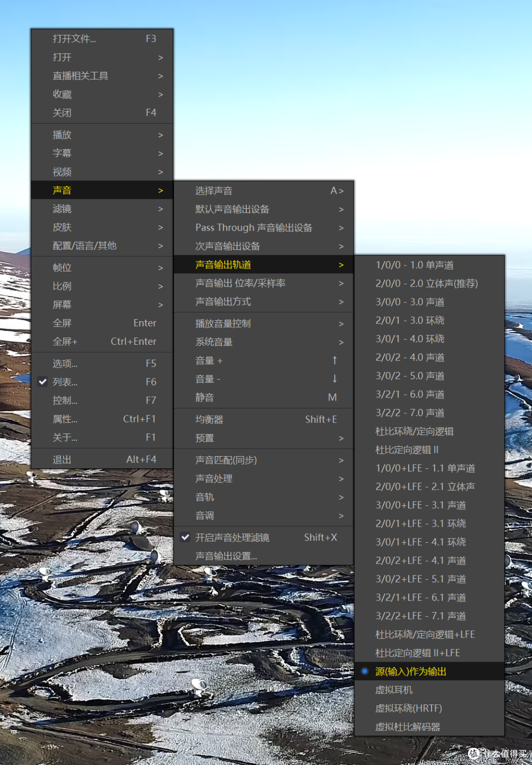Select the highlighted 声音 menu item
Viewport: 532px width, 765px height.
[102, 190]
